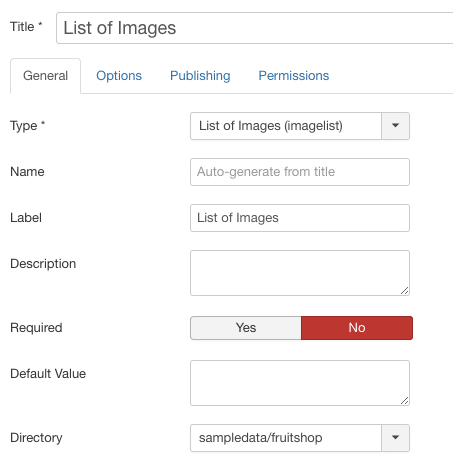Click the Name field label
453x464 pixels.
click(x=27, y=172)
